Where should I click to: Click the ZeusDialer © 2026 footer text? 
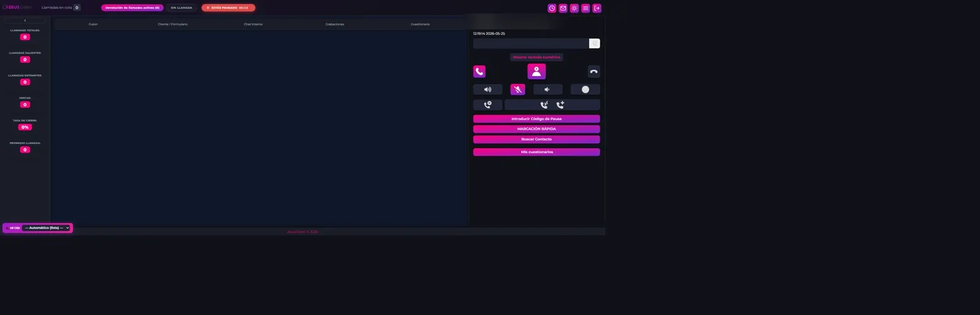[303, 232]
